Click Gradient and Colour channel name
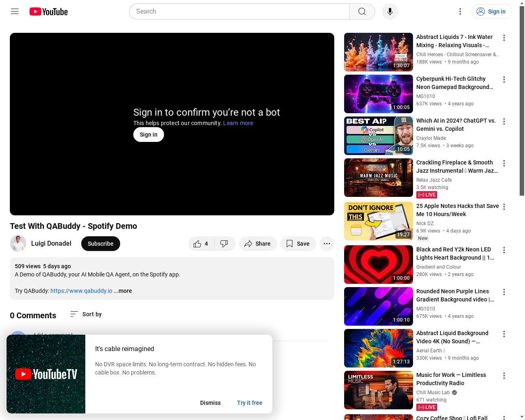The height and width of the screenshot is (420, 525). (x=438, y=267)
